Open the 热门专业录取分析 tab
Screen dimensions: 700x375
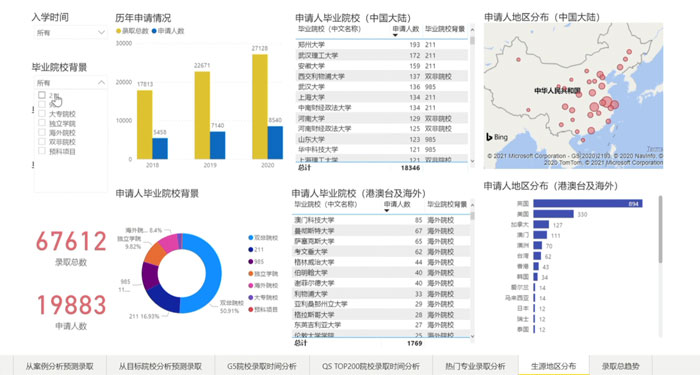pos(475,366)
